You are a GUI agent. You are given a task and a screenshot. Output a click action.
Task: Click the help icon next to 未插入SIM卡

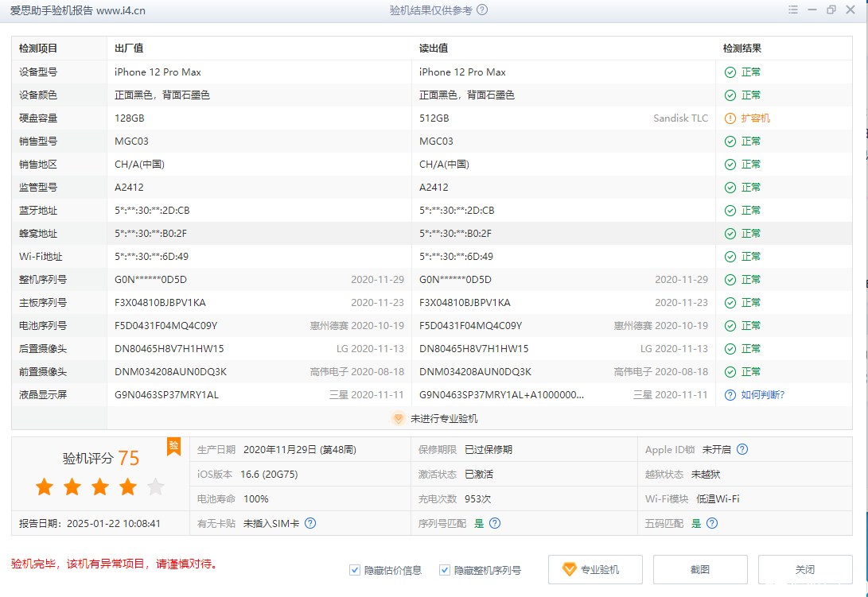tap(310, 523)
